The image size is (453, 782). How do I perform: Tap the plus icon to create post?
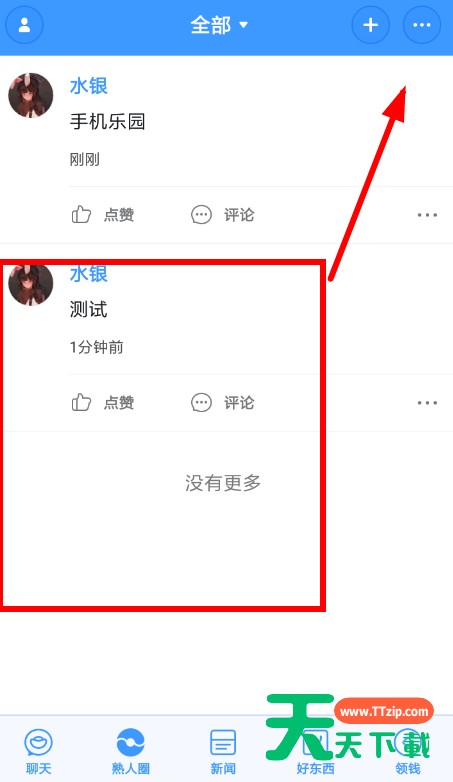370,25
